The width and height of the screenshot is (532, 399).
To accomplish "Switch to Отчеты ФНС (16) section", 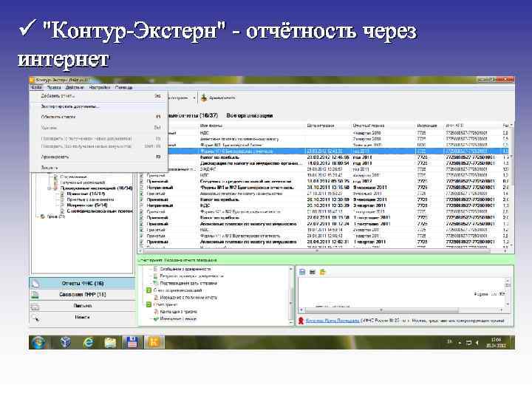I will 82,283.
